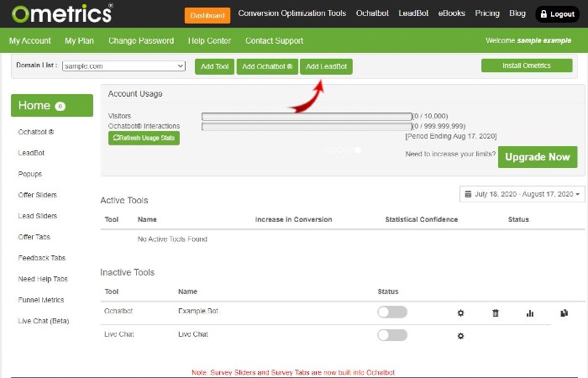Enable the Example Bot status toggle
Image resolution: width=588 pixels, height=378 pixels.
392,312
